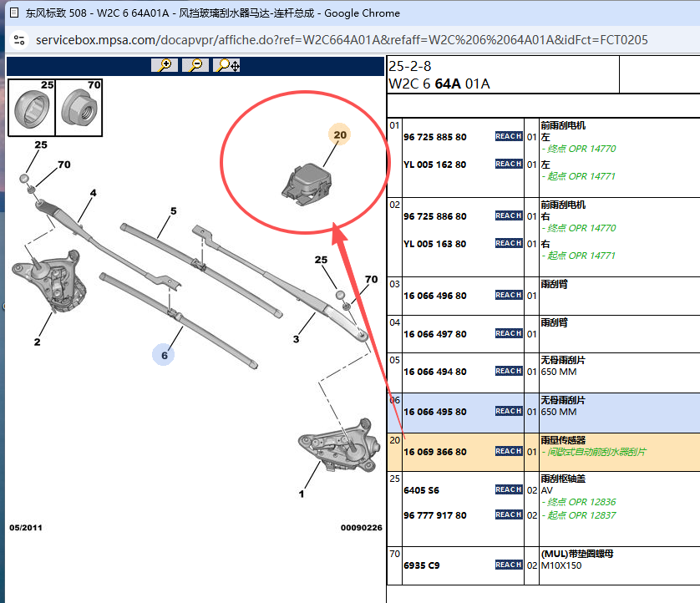Viewport: 700px width, 603px height.
Task: Click blue callout number 6 in diagram
Action: coord(165,355)
